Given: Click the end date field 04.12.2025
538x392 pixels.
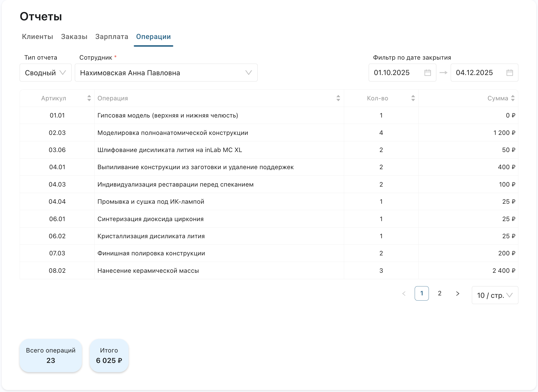Looking at the screenshot, I should 474,73.
